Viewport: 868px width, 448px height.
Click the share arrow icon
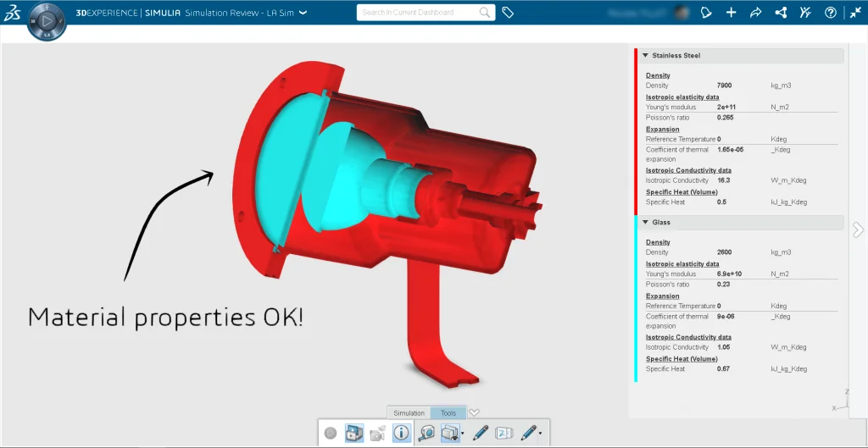pyautogui.click(x=756, y=13)
